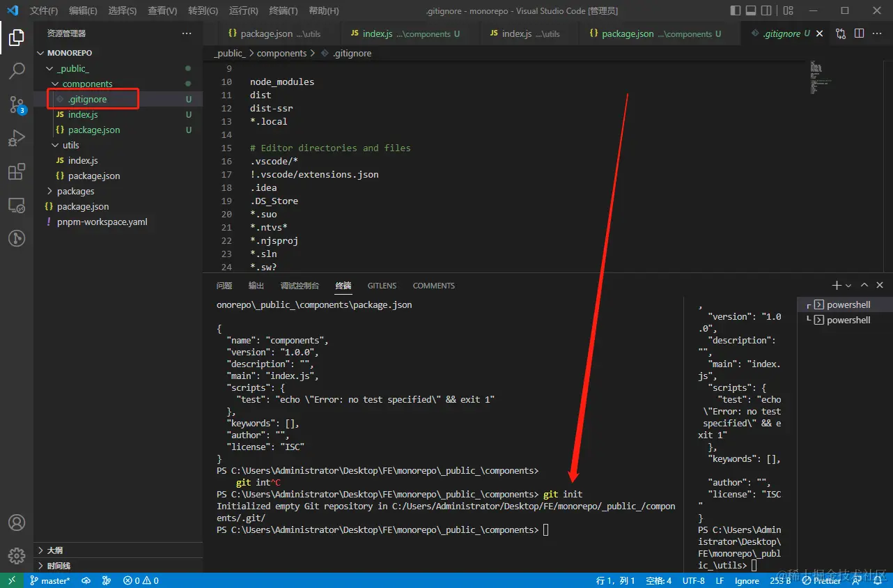
Task: Open Source Control view with badge
Action: tap(17, 105)
